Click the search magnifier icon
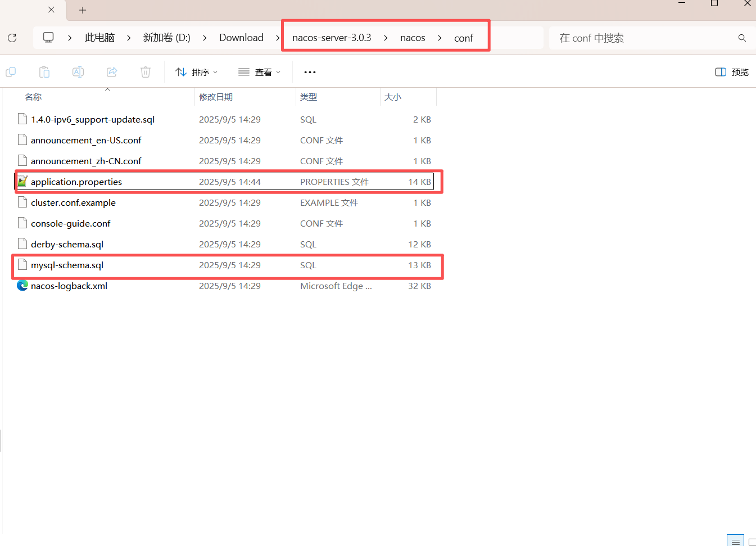756x546 pixels. pos(742,38)
